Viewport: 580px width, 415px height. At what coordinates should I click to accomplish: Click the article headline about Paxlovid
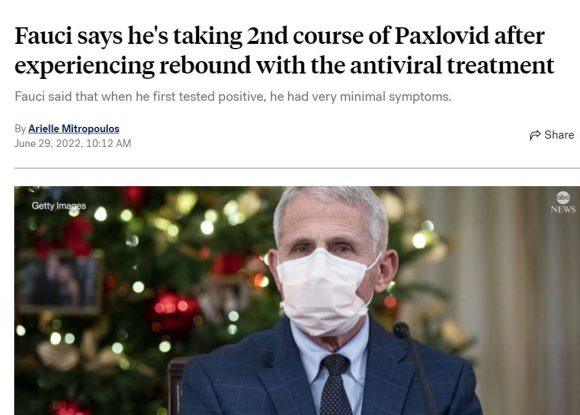(284, 50)
